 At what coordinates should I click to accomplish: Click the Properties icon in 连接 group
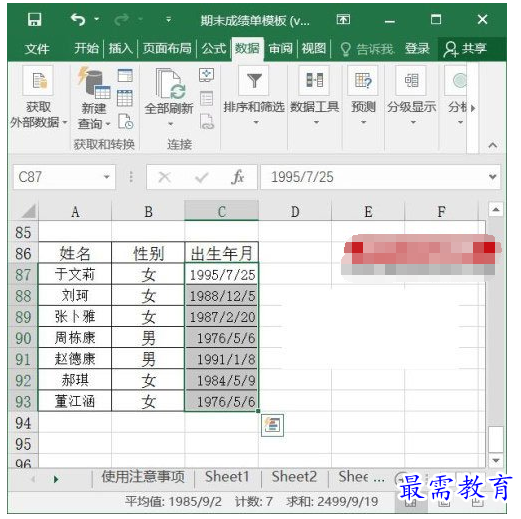(x=206, y=99)
